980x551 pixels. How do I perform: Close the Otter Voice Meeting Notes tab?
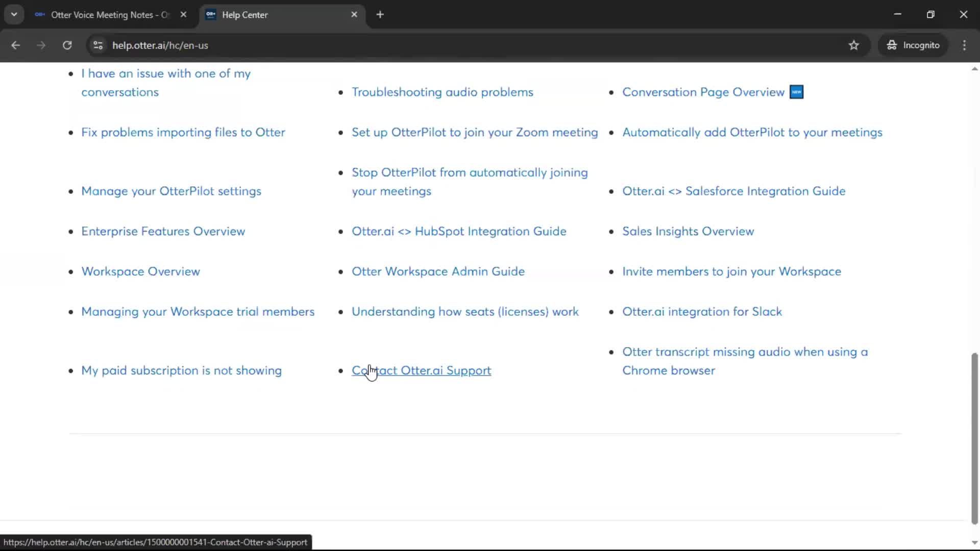pos(183,15)
